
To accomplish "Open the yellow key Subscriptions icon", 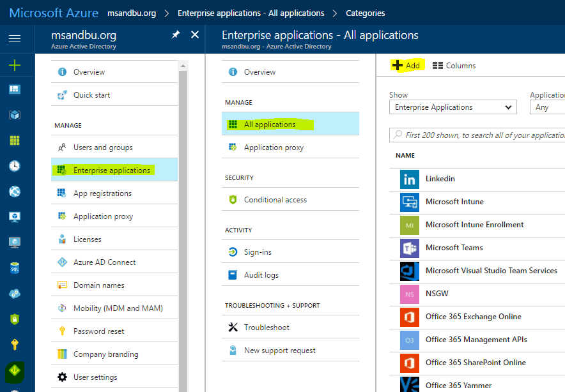I will point(15,345).
